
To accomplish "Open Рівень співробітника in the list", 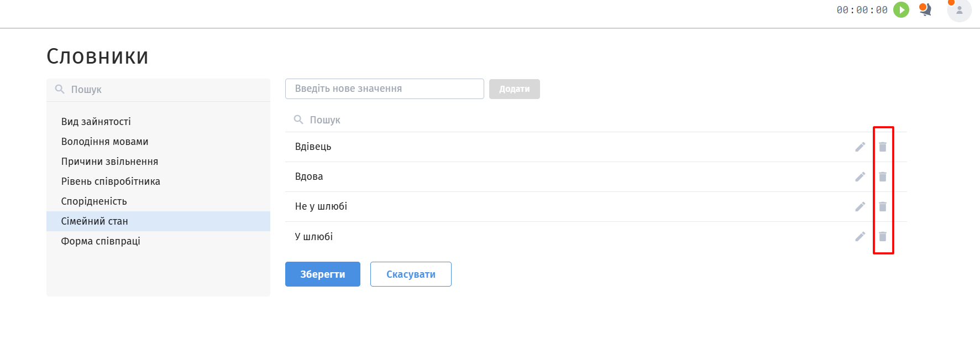I will pyautogui.click(x=111, y=181).
